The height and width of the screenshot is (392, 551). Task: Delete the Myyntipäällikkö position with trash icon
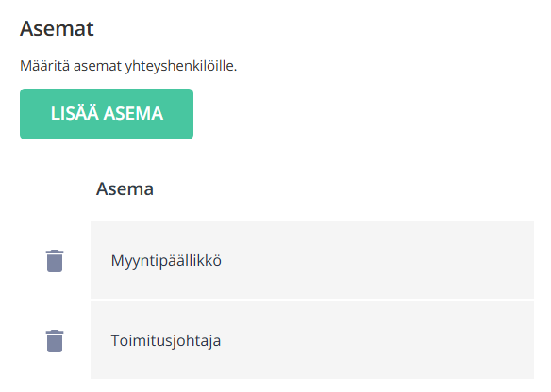(x=55, y=261)
